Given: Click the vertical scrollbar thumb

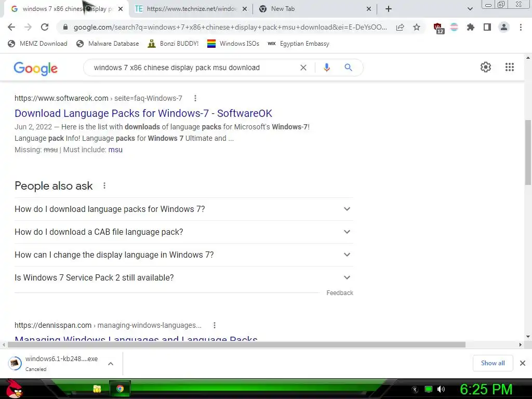Looking at the screenshot, I should [528, 152].
